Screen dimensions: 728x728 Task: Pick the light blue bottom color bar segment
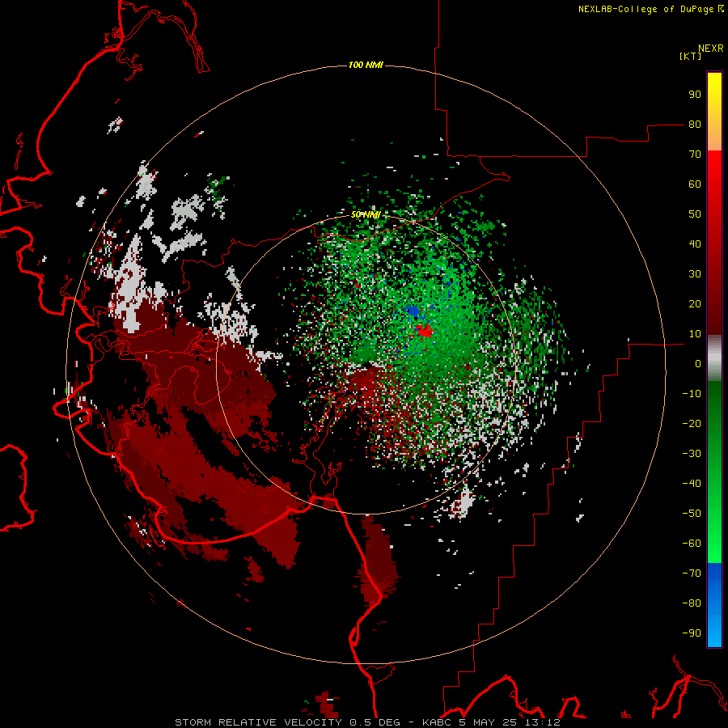coord(714,632)
